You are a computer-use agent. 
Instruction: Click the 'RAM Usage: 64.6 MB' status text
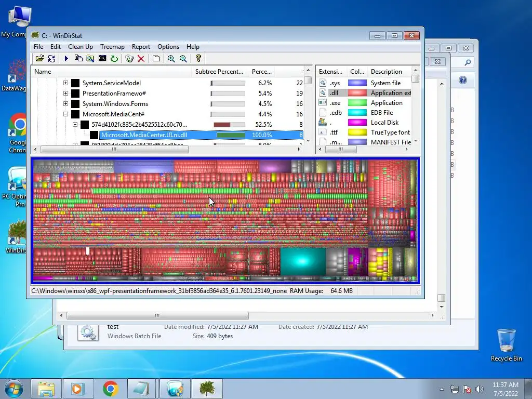(x=321, y=291)
